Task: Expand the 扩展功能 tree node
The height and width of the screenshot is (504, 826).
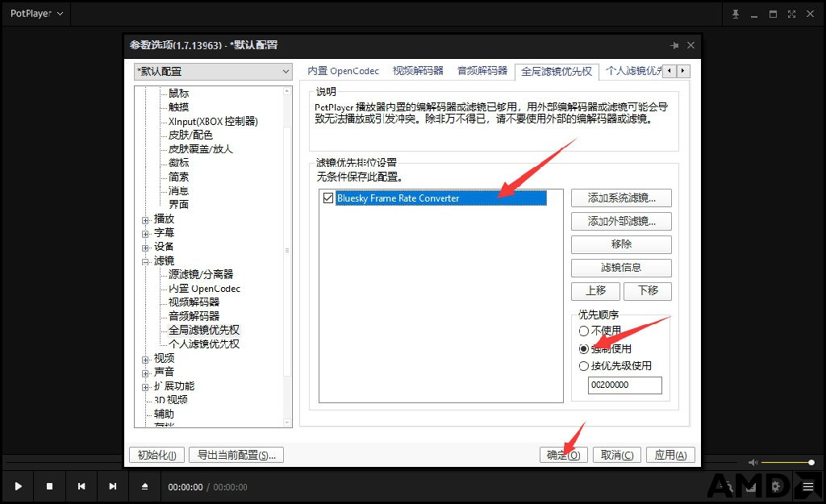Action: [145, 387]
